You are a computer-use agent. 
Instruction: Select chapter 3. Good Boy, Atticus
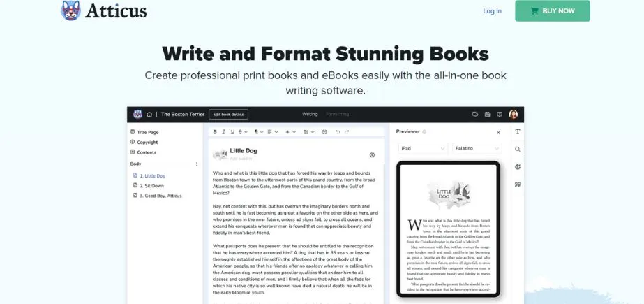[x=157, y=196]
